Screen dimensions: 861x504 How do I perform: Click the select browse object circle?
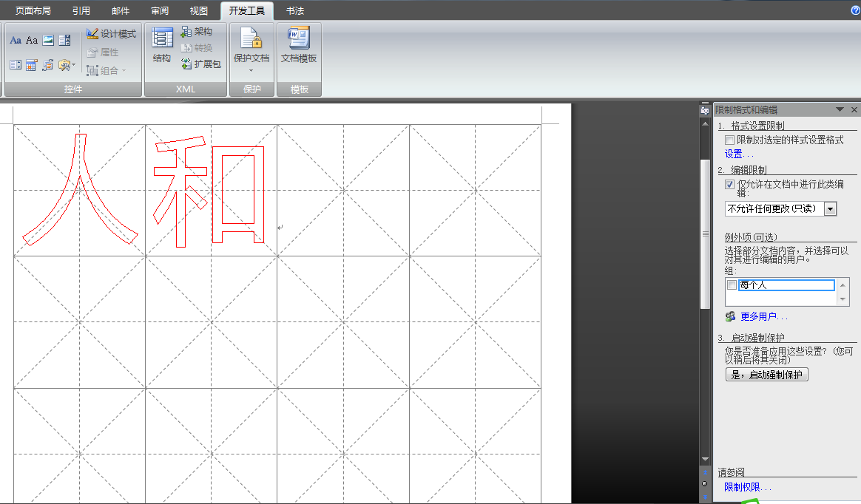coord(704,484)
